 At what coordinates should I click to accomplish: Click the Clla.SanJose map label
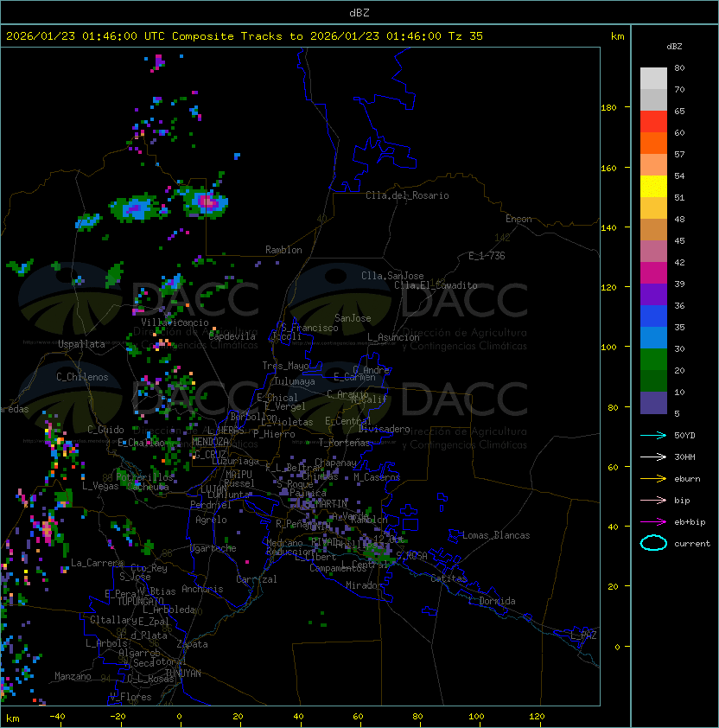point(392,276)
